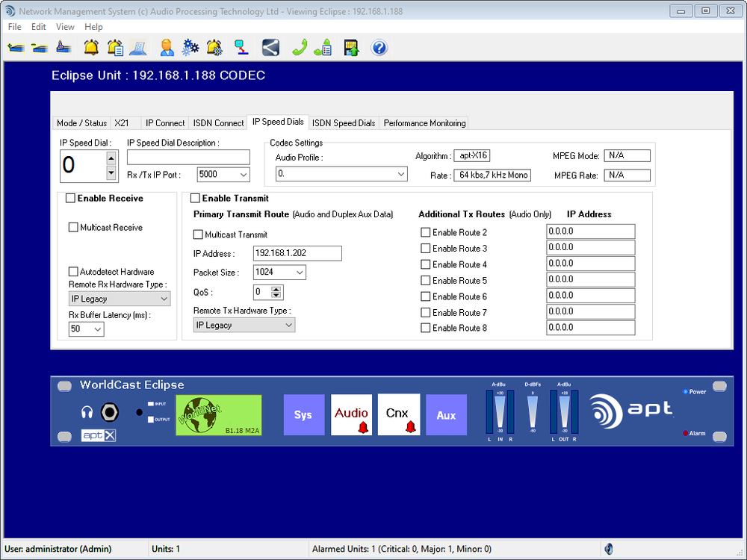Screen dimensions: 747x560
Task: Click the share/connection icon on the dark button
Action: coord(270,47)
